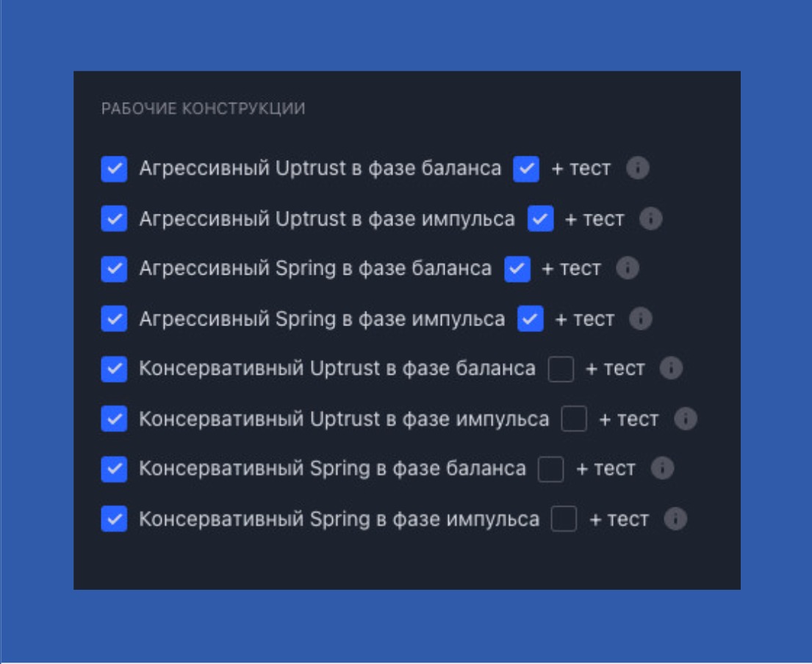The image size is (812, 664).
Task: Check "+ тест" for Консервативный Spring в фазе импульса
Action: coord(564,519)
